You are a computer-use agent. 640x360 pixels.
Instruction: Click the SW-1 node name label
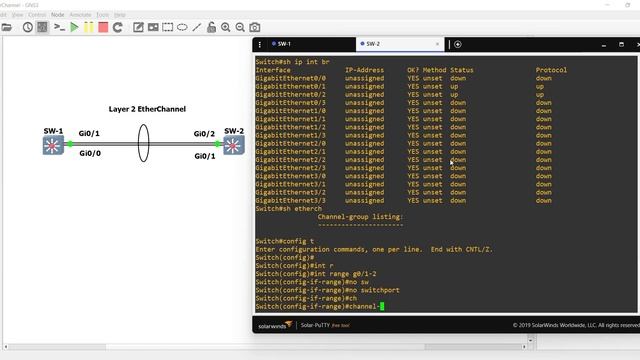tap(53, 131)
